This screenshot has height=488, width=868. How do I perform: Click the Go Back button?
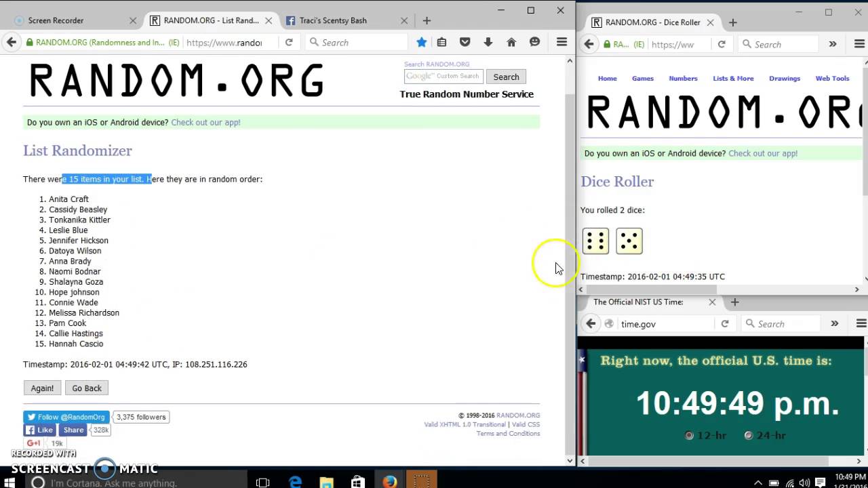87,388
